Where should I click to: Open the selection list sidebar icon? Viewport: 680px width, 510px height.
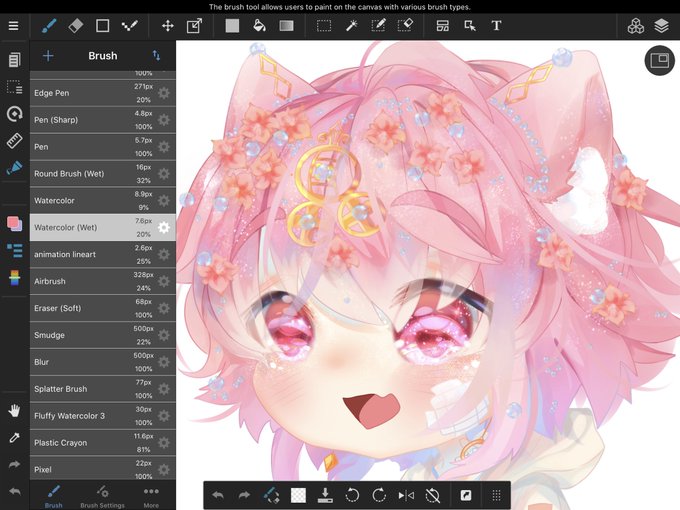[14, 87]
